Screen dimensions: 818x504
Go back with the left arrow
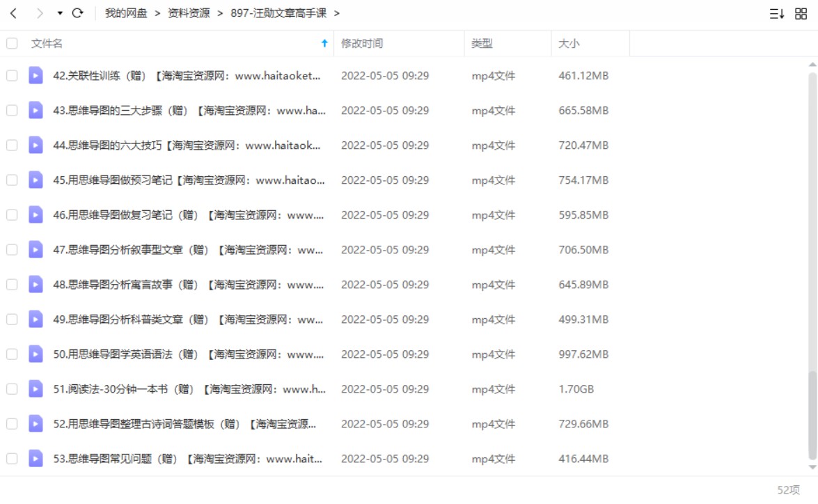pyautogui.click(x=13, y=13)
